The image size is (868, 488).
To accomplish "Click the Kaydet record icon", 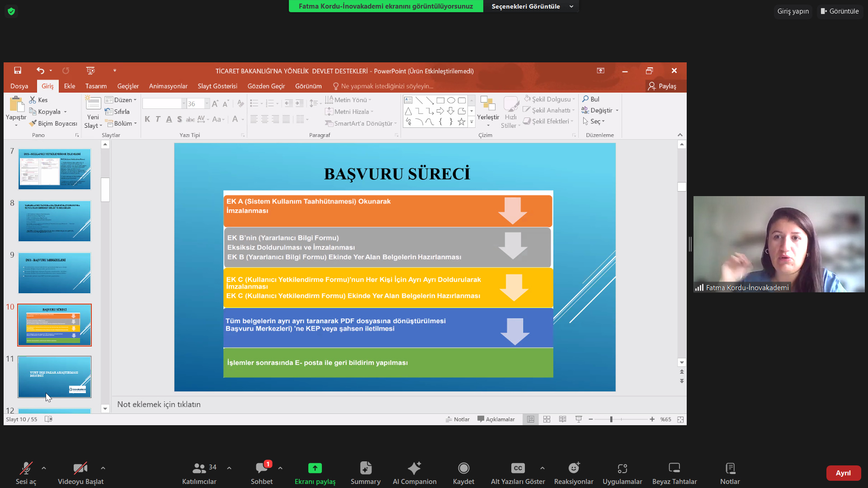I will (x=463, y=468).
